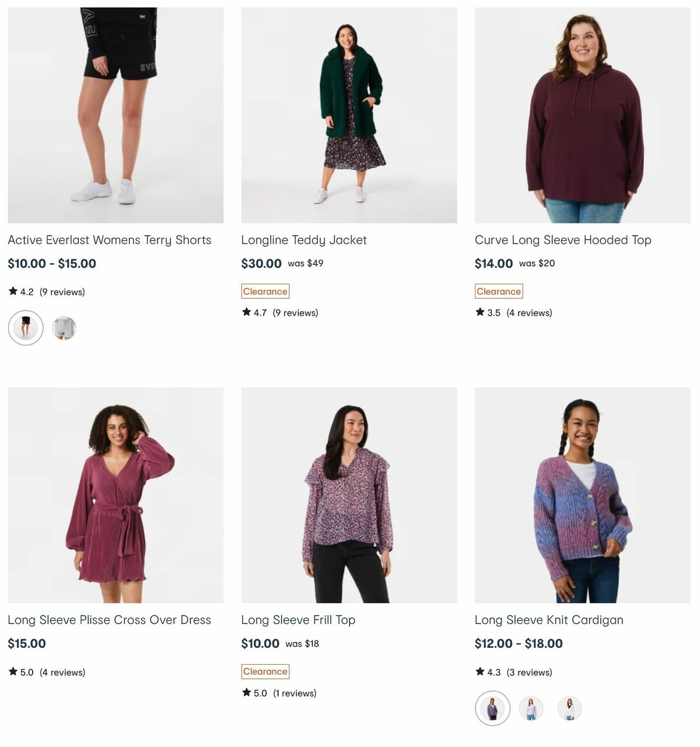
Task: Select the lilac cardigan variant swatch
Action: (x=531, y=708)
